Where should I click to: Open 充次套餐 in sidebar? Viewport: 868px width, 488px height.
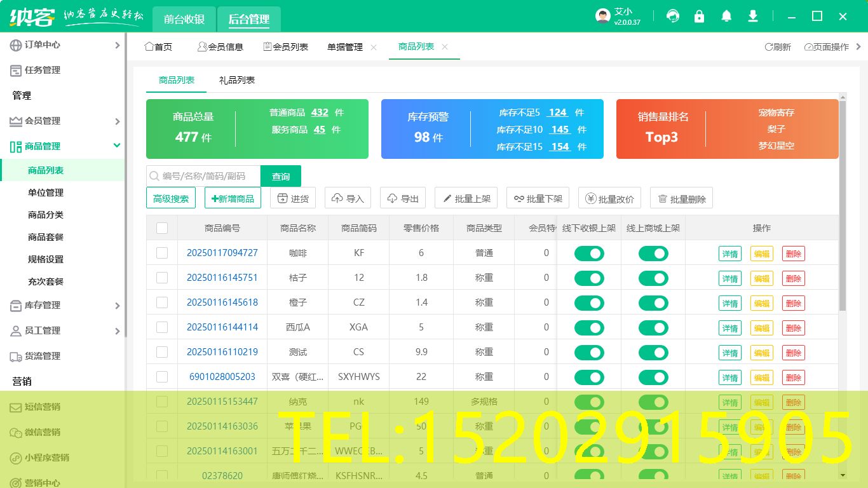click(46, 281)
